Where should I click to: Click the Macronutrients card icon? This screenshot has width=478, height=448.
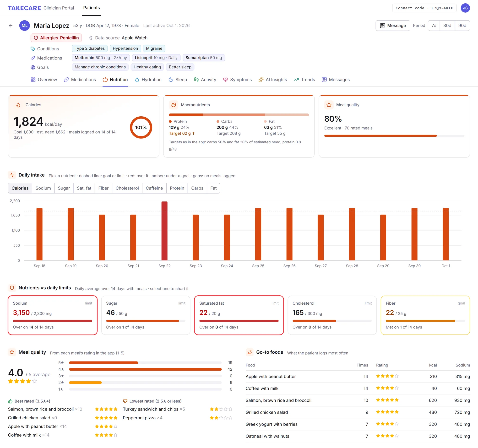pyautogui.click(x=174, y=105)
